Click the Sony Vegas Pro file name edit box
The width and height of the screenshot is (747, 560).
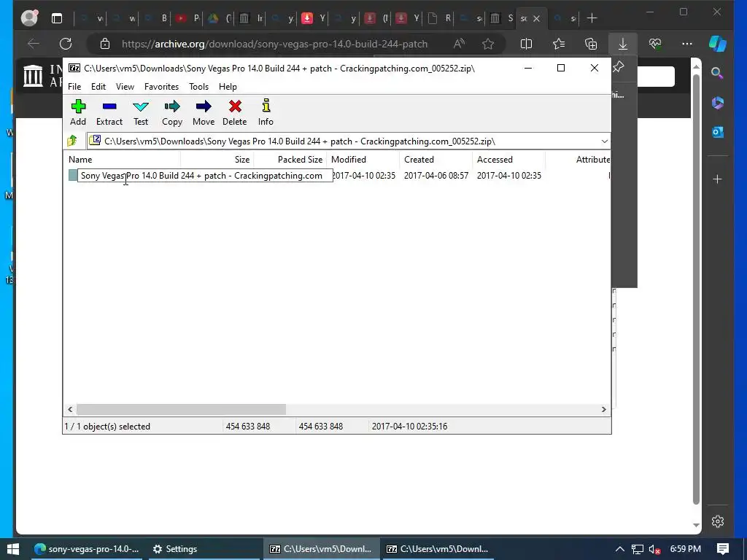(x=205, y=176)
